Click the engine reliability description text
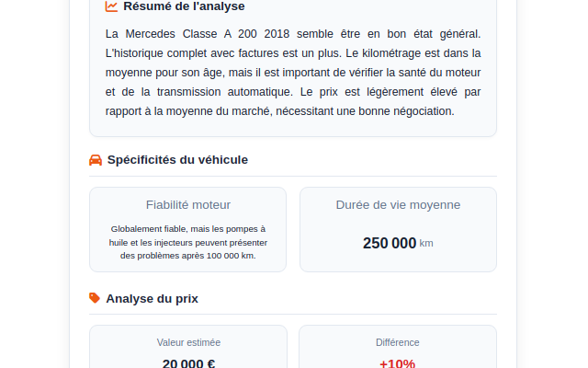Screen dimensions: 588x368 (188, 242)
